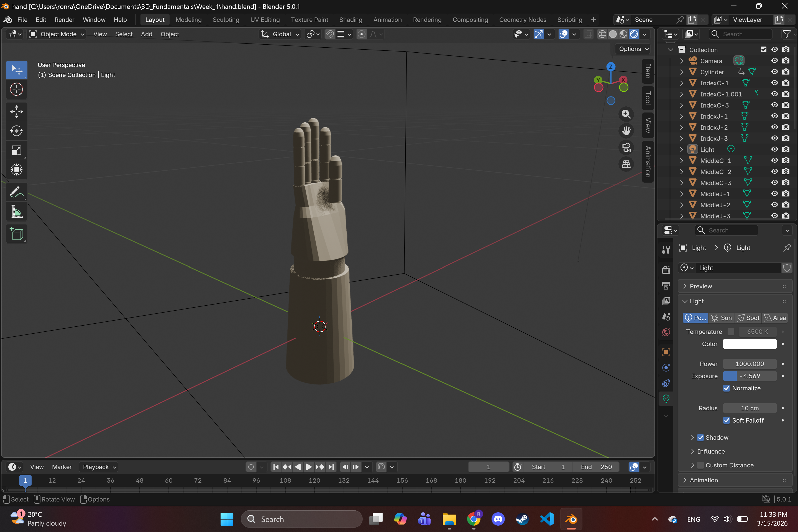The image size is (798, 532).
Task: Activate the Transform tool
Action: [17, 170]
